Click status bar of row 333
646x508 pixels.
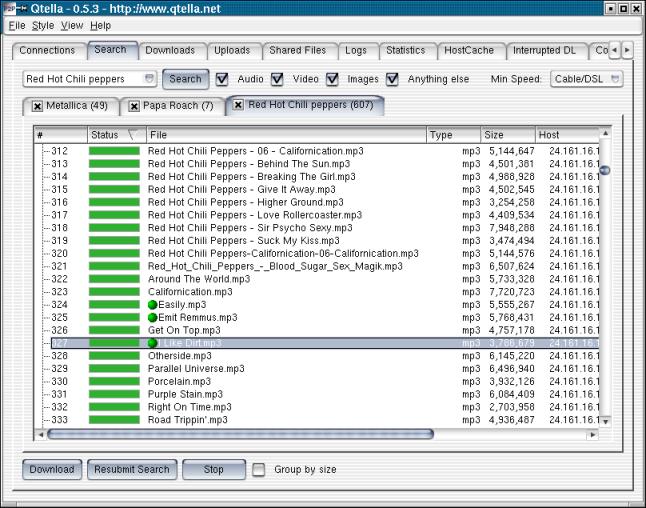tap(114, 420)
